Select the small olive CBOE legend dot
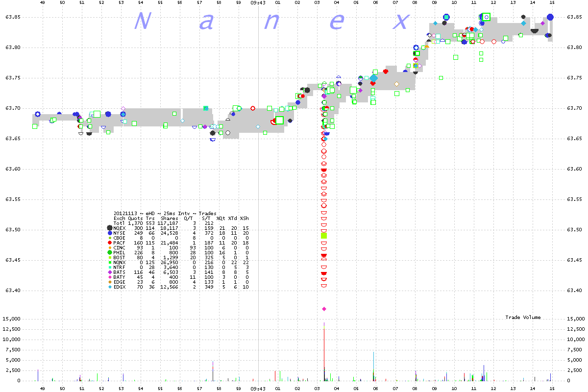The image size is (588, 392). coord(109,238)
